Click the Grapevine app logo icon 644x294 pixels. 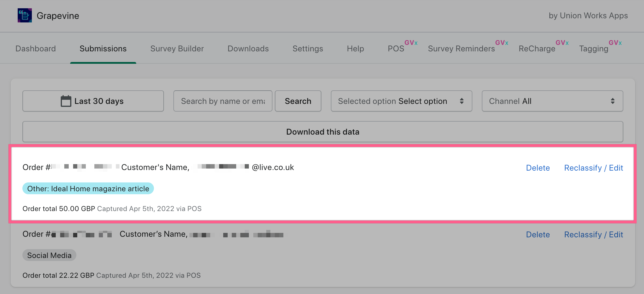coord(24,15)
